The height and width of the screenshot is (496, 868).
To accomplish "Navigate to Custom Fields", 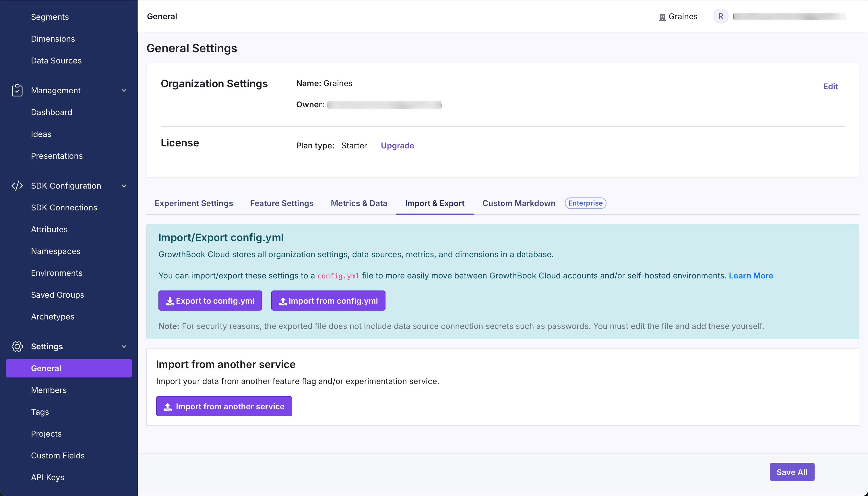I will 58,456.
